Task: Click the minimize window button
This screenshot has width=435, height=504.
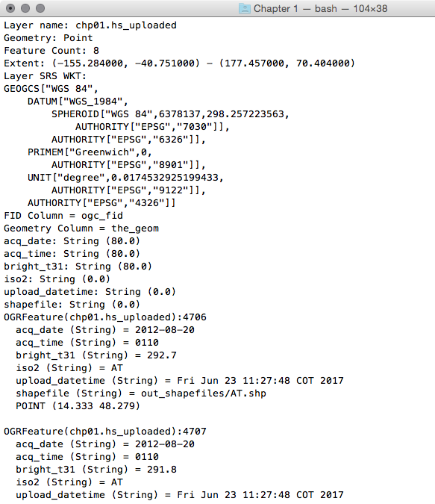Action: pos(25,8)
